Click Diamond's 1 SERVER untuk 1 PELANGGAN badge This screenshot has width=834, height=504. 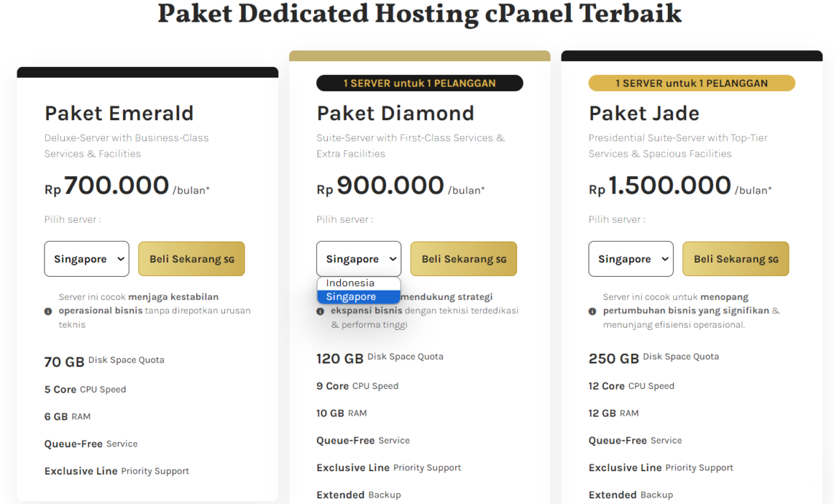(x=419, y=83)
